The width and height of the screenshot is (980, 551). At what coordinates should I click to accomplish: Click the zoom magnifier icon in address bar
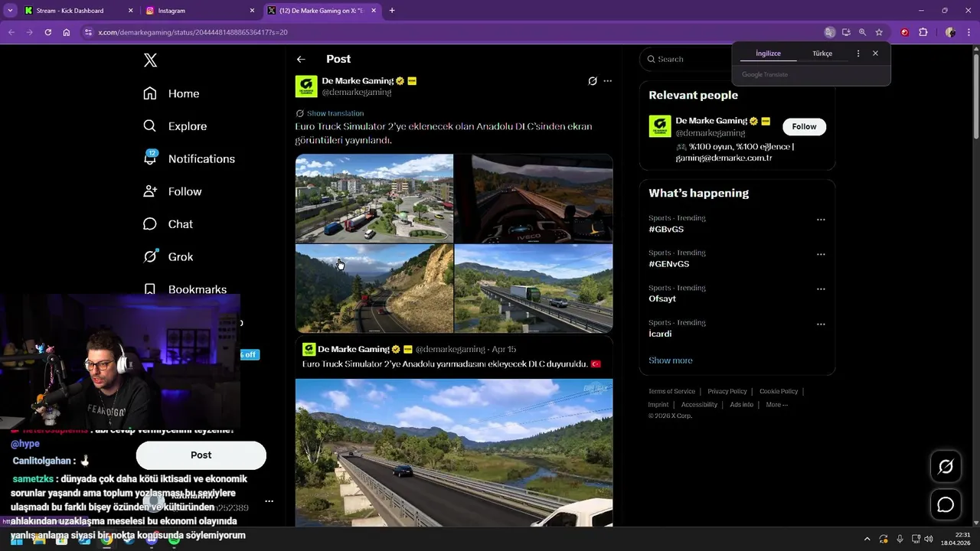(x=863, y=32)
